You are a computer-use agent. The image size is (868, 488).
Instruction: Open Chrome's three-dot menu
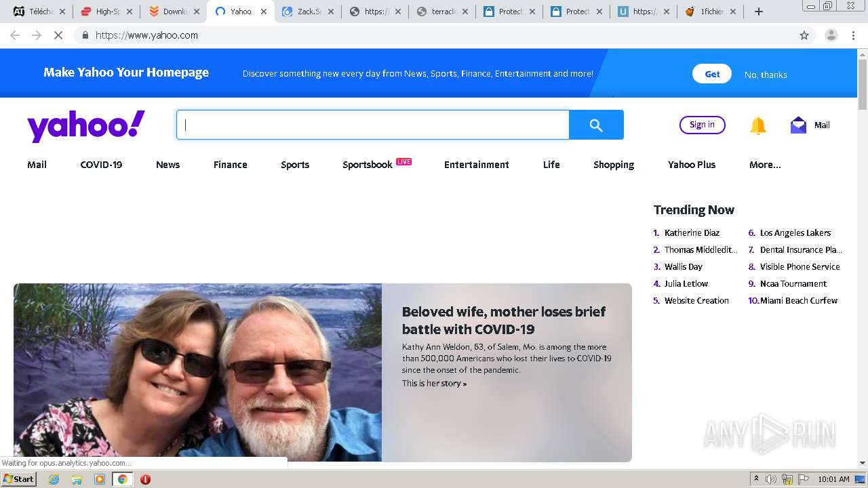(853, 35)
